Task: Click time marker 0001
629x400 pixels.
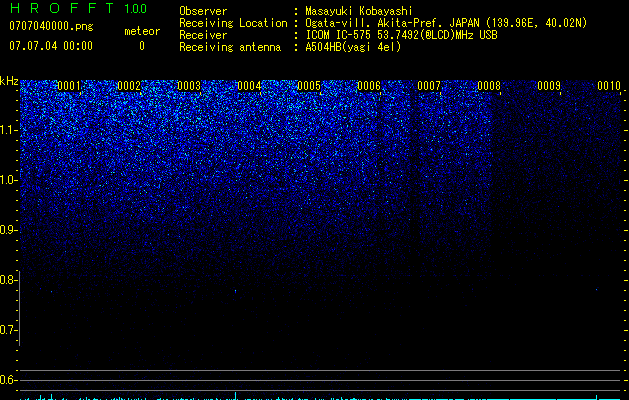Action: (69, 86)
